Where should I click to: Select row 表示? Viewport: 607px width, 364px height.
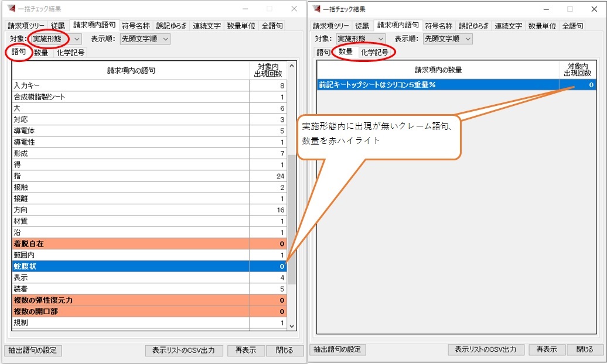pos(149,277)
